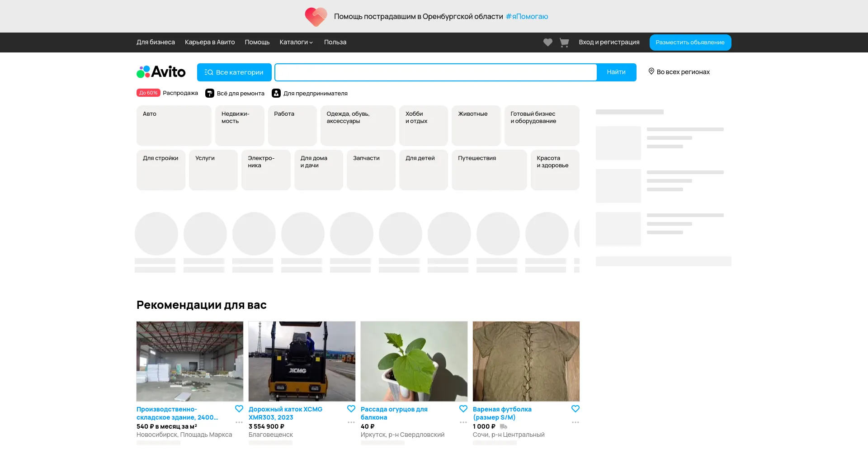Screen dimensions: 868x449
Task: Click the 'Найти' search button
Action: coord(616,72)
